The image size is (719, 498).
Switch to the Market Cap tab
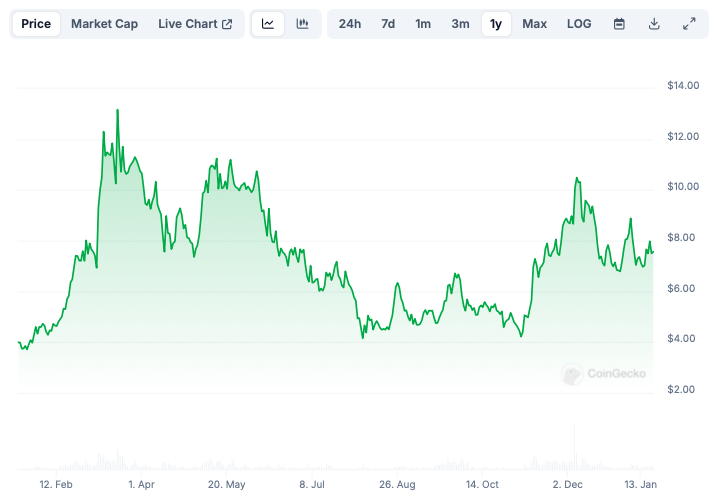(105, 24)
